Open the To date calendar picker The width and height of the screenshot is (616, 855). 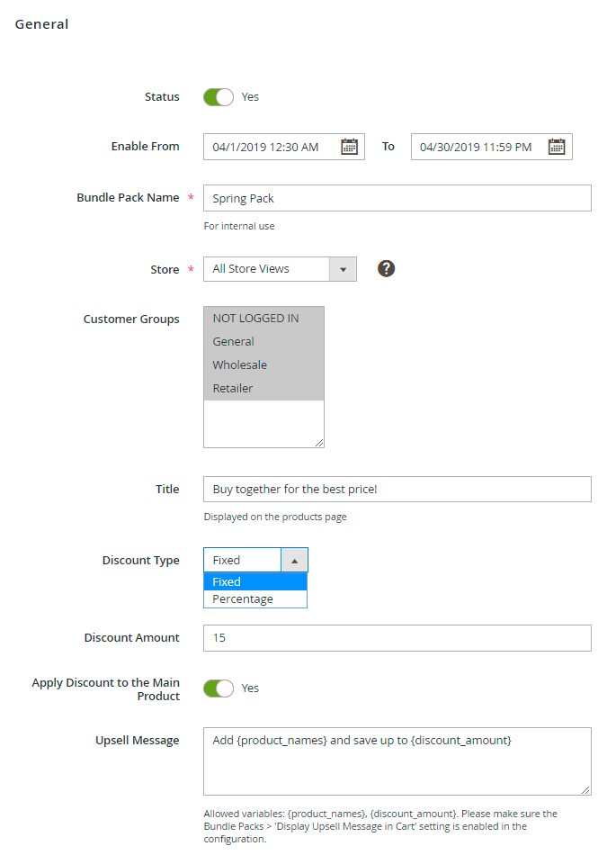557,147
